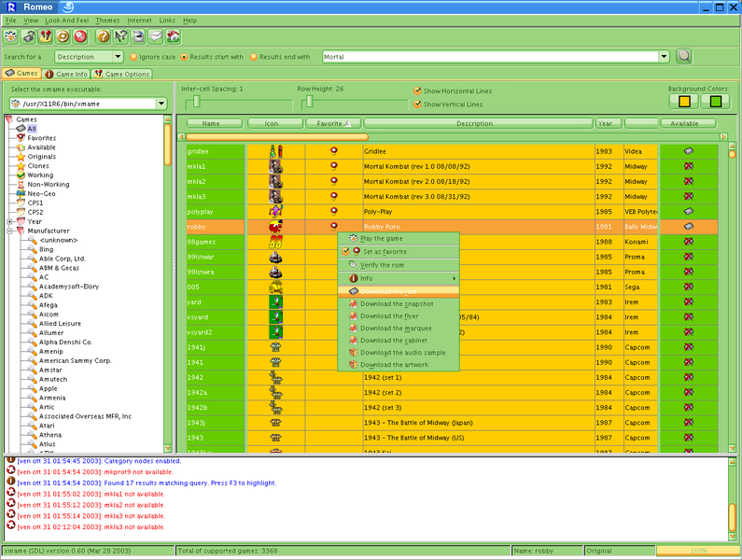Click not-available icon in mkla1 row
Image resolution: width=742 pixels, height=560 pixels.
(x=689, y=166)
